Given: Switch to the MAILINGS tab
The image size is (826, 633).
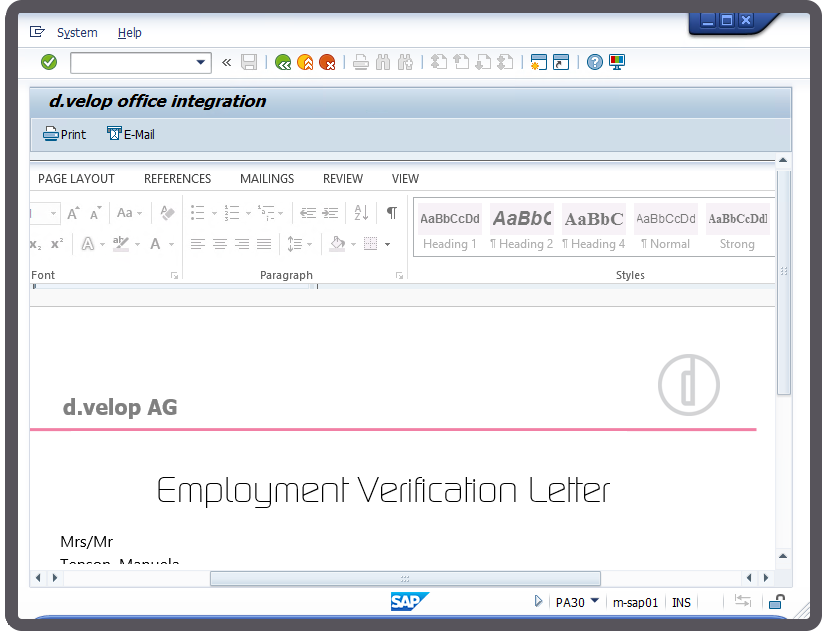Looking at the screenshot, I should 267,179.
